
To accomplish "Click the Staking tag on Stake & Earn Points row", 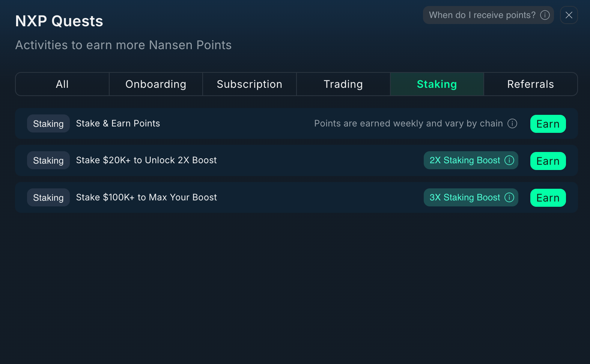I will 48,123.
